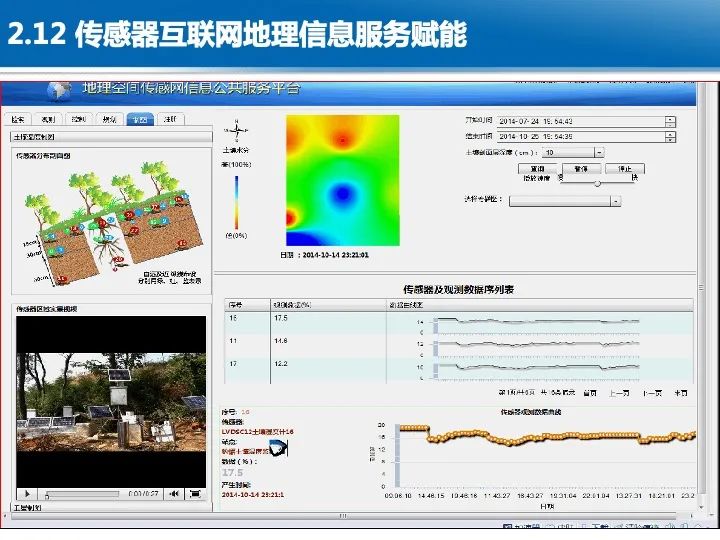Open the fourth tab in the left panel tab row
Image resolution: width=720 pixels, height=540 pixels.
(109, 119)
